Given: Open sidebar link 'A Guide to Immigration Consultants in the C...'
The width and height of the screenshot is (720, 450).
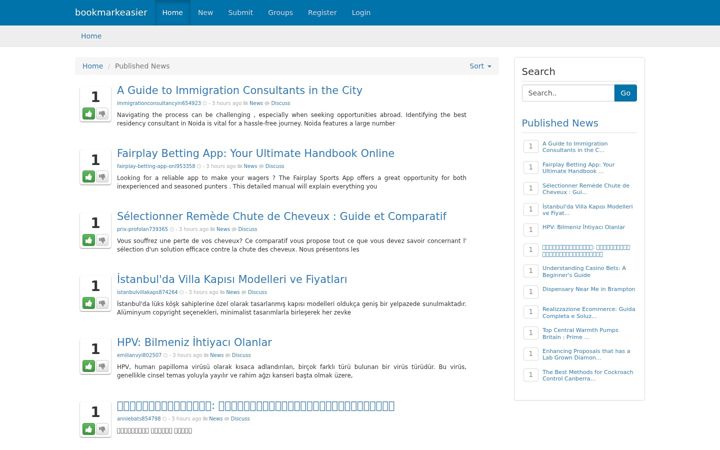Looking at the screenshot, I should point(575,146).
